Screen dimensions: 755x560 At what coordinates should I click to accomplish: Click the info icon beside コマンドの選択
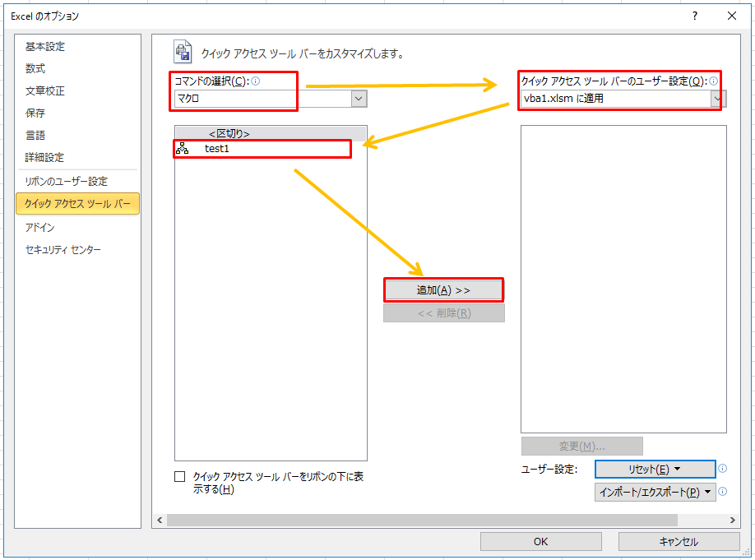click(x=256, y=81)
